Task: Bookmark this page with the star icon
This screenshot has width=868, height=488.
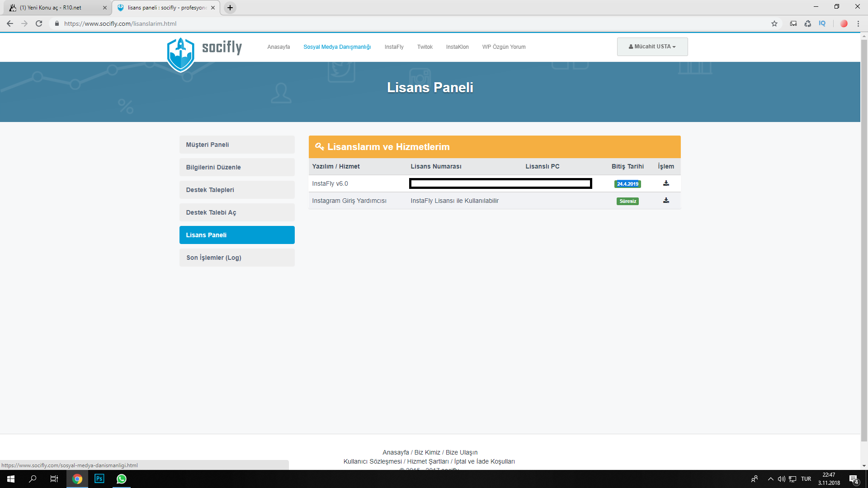Action: 774,23
